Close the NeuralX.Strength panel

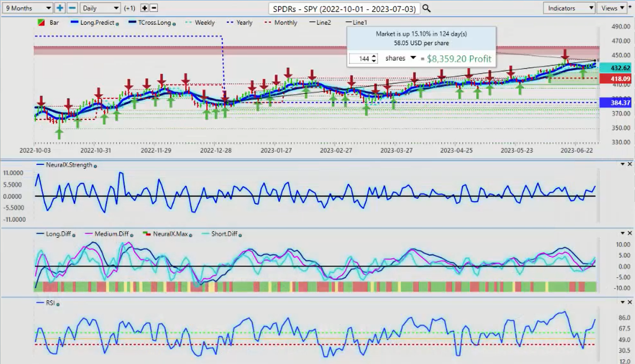[630, 164]
